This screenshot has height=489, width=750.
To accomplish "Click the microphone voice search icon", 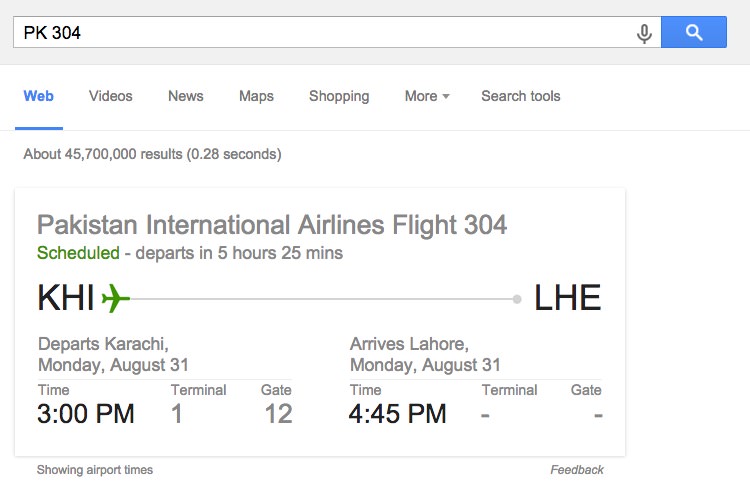I will [x=644, y=33].
